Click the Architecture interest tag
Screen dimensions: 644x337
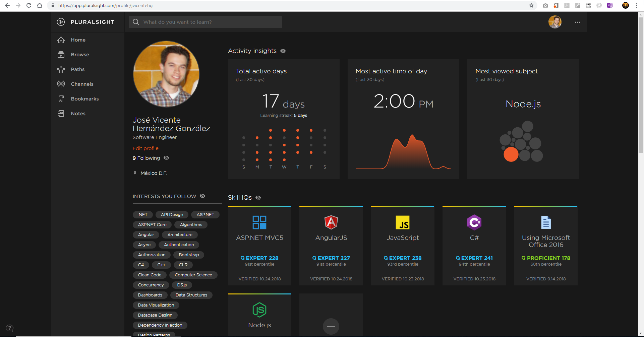(x=180, y=235)
